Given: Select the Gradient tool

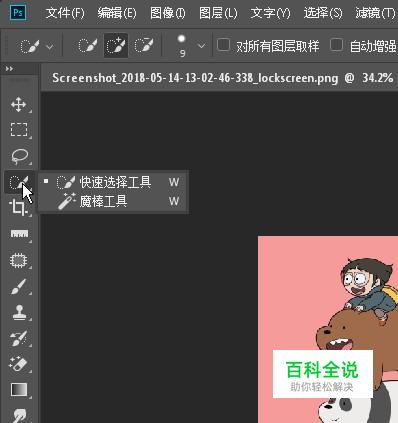Looking at the screenshot, I should [x=19, y=389].
